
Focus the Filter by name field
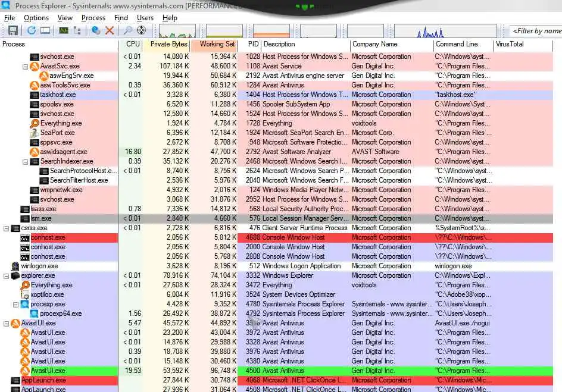tap(536, 31)
